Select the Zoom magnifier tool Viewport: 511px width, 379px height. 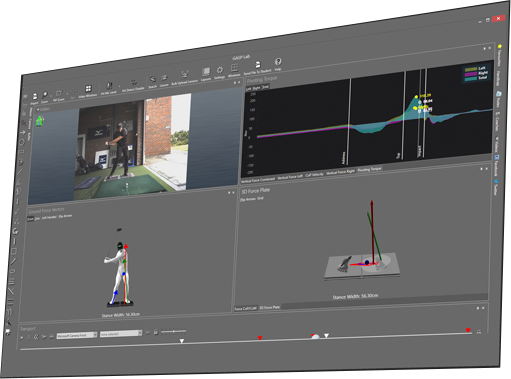point(45,95)
